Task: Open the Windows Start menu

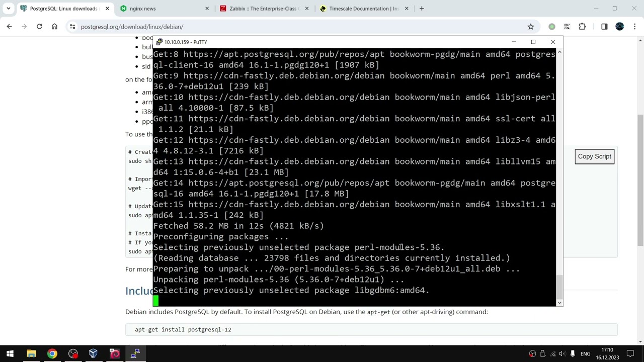Action: point(10,353)
